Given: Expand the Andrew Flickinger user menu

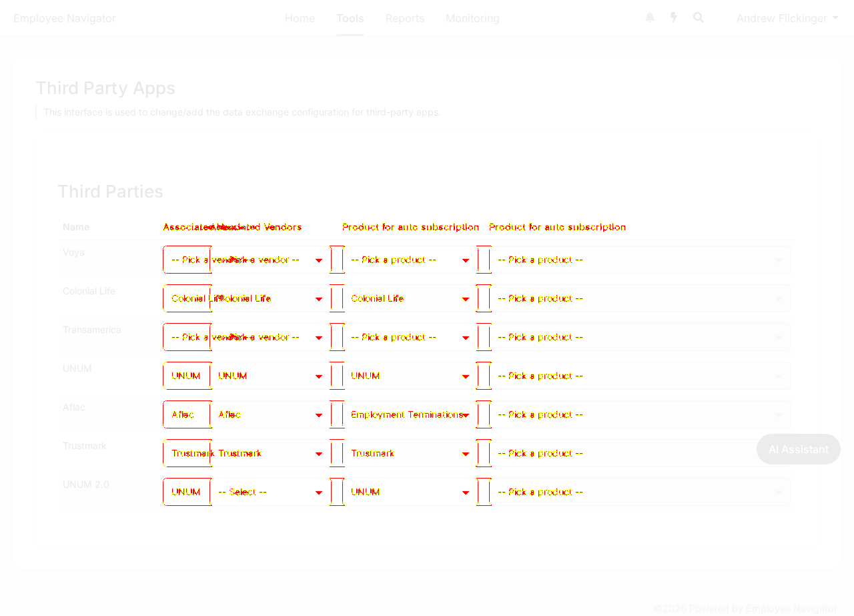Looking at the screenshot, I should 787,18.
